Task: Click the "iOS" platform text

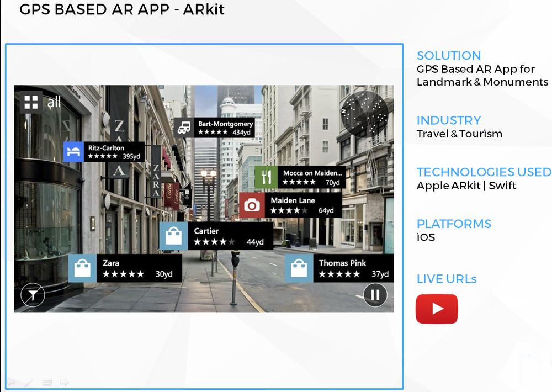Action: [426, 237]
